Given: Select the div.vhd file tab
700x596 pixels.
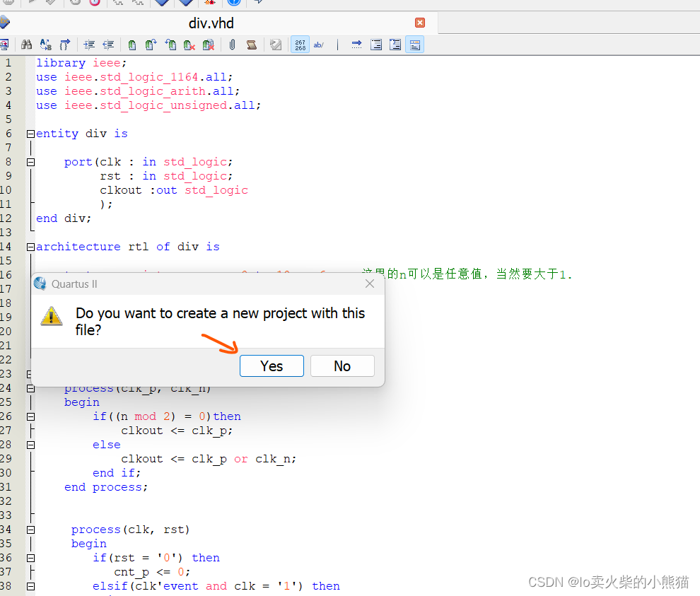Looking at the screenshot, I should pyautogui.click(x=211, y=23).
